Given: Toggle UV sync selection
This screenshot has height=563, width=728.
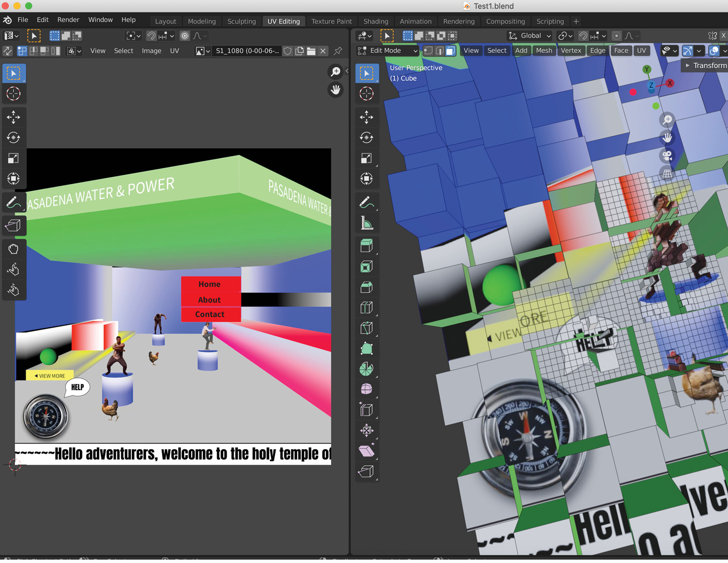Looking at the screenshot, I should tap(8, 51).
